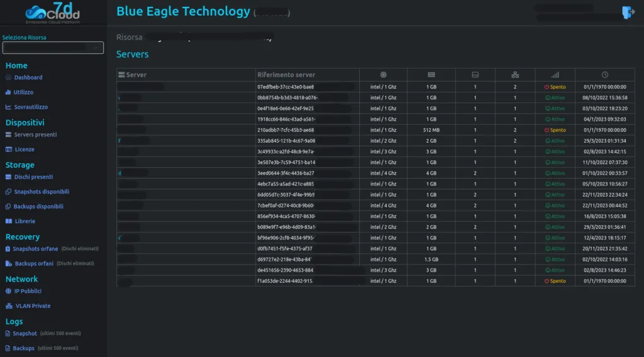Viewport: 644px width, 357px height.
Task: Click the status signal column header icon
Action: click(x=555, y=75)
